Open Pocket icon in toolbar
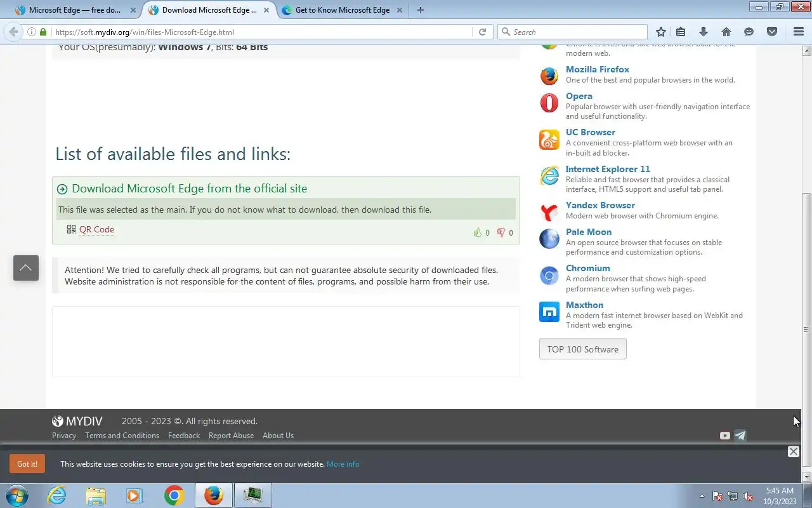Image resolution: width=812 pixels, height=508 pixels. tap(772, 32)
